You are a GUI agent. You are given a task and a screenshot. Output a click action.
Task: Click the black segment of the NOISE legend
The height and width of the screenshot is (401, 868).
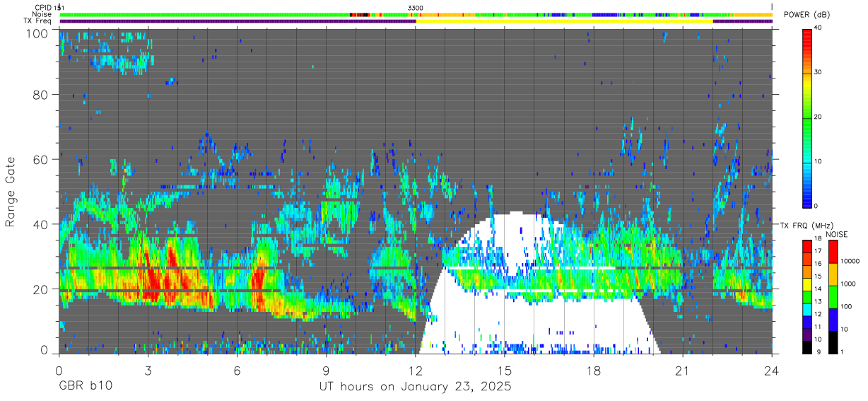coord(833,341)
